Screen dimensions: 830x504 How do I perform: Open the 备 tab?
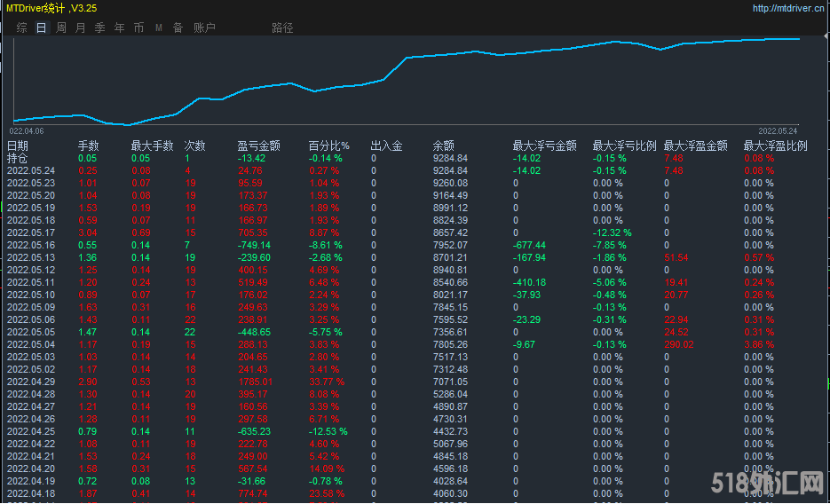[x=178, y=28]
